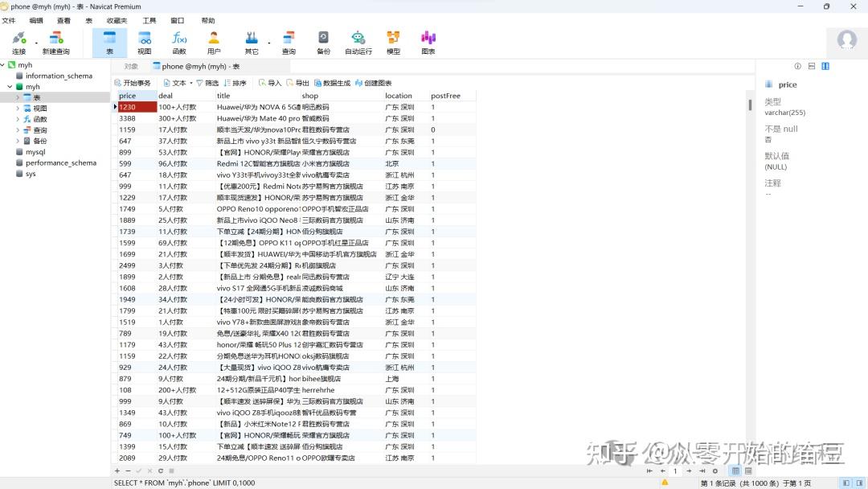Click the page number input field
This screenshot has width=868, height=489.
675,471
